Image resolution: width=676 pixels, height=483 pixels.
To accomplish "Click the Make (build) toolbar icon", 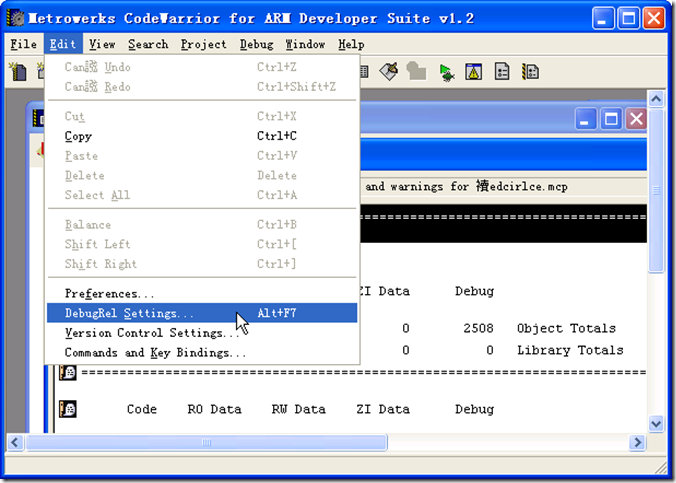I will (389, 71).
